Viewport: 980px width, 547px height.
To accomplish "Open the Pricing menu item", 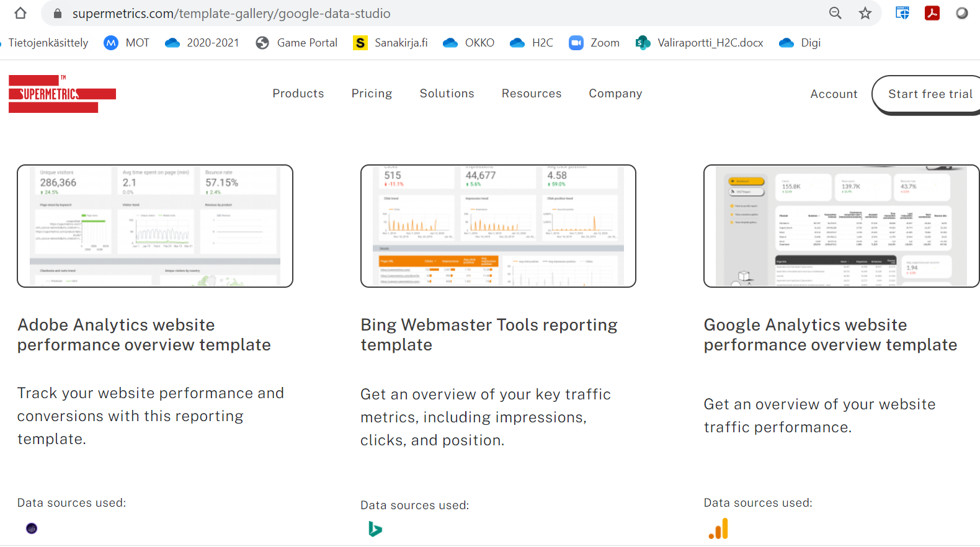I will [x=372, y=94].
